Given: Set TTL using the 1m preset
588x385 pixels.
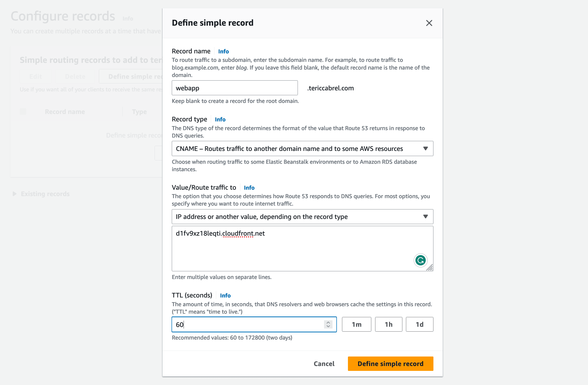Looking at the screenshot, I should [x=356, y=324].
